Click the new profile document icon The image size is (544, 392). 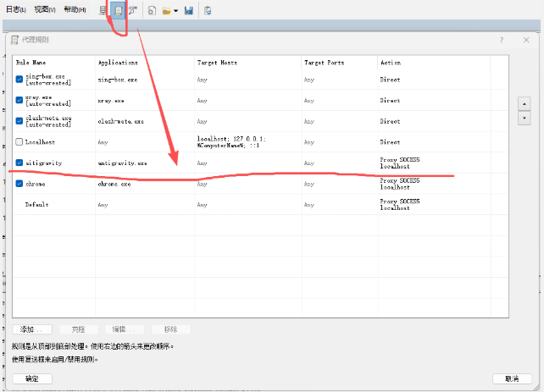click(152, 10)
